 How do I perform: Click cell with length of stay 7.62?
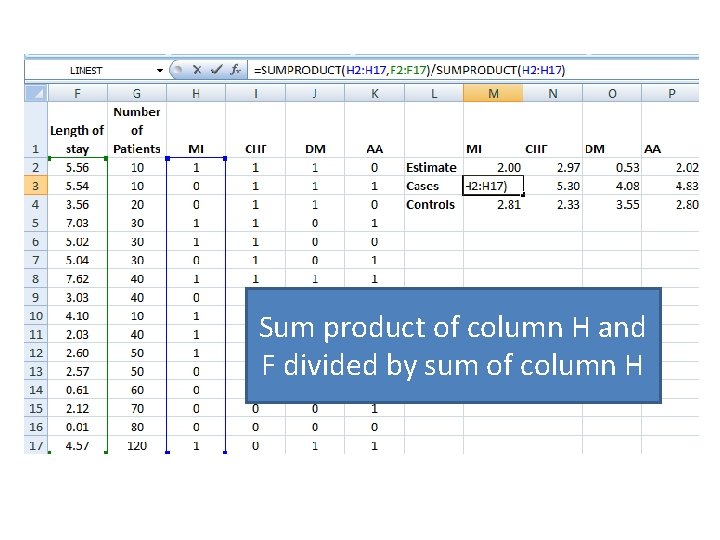click(x=77, y=279)
